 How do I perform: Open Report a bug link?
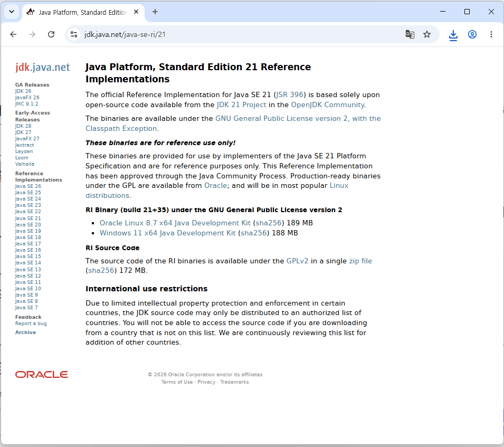pos(31,324)
